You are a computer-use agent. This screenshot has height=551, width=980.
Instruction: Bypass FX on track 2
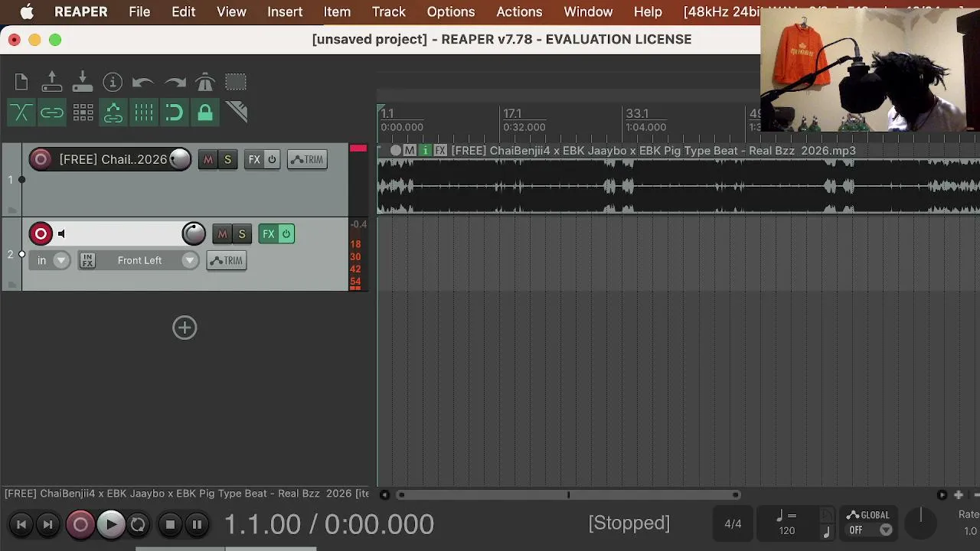[x=286, y=234]
